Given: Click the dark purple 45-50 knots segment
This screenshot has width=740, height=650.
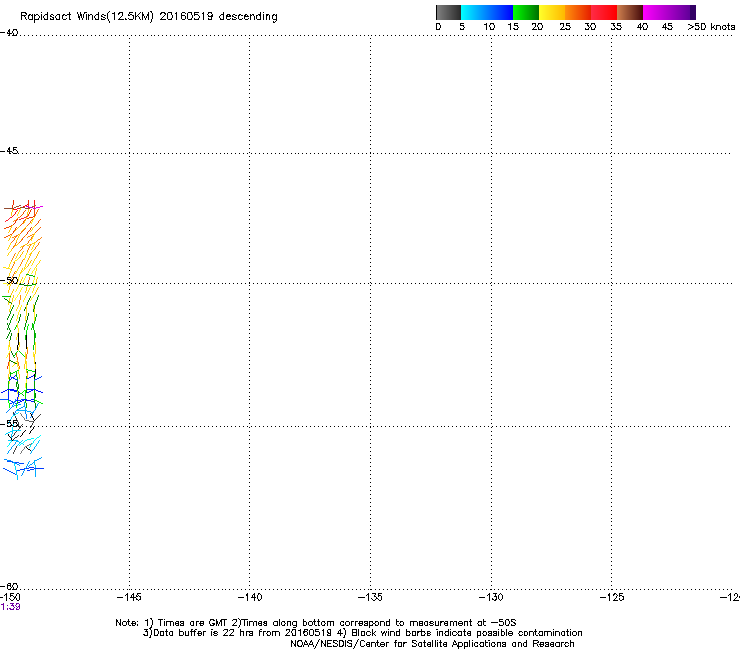Looking at the screenshot, I should (x=682, y=12).
